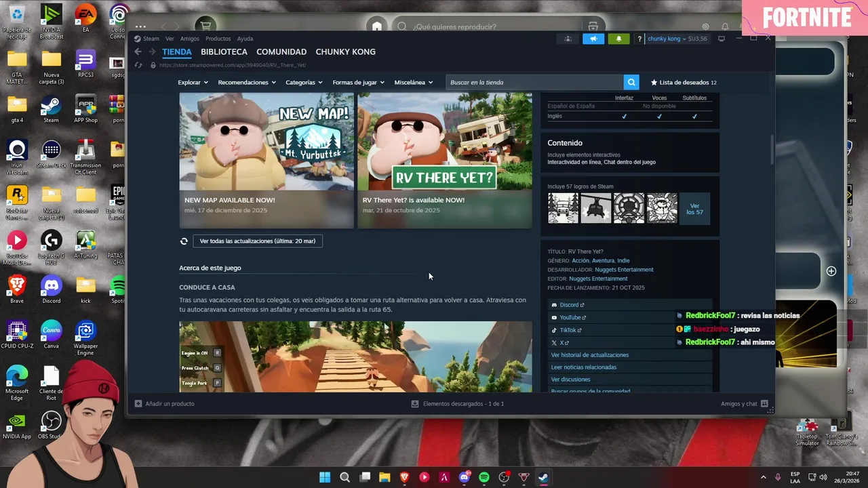Open the steering wheel achievement icon

tap(629, 208)
